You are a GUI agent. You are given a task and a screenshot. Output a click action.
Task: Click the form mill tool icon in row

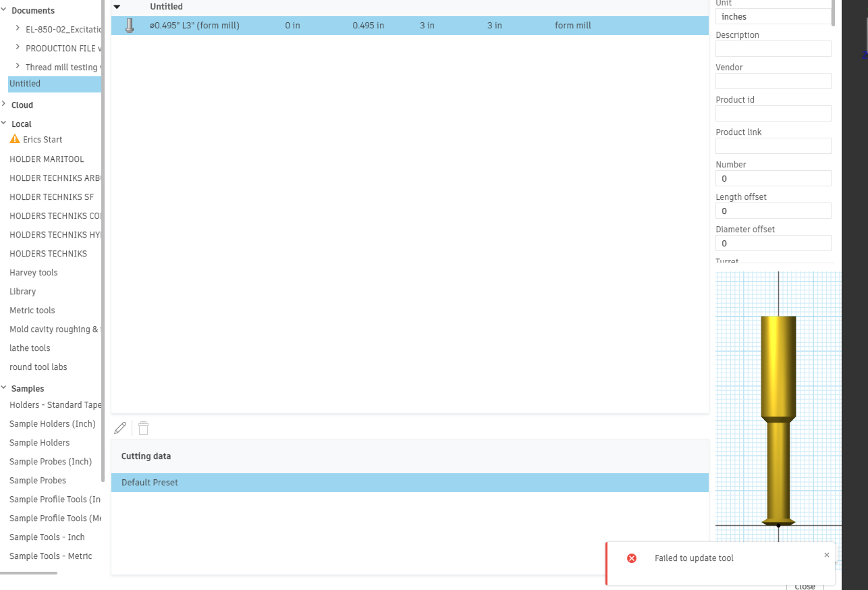130,26
